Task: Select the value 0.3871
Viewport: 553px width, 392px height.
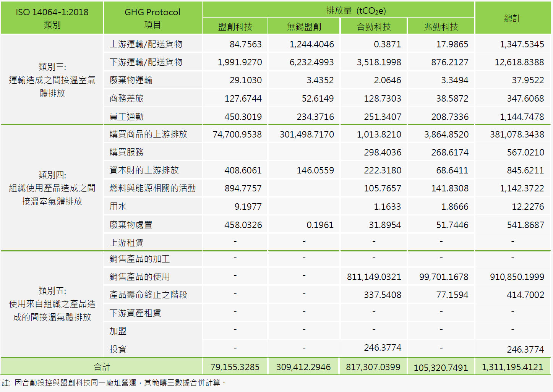Action: click(x=387, y=44)
